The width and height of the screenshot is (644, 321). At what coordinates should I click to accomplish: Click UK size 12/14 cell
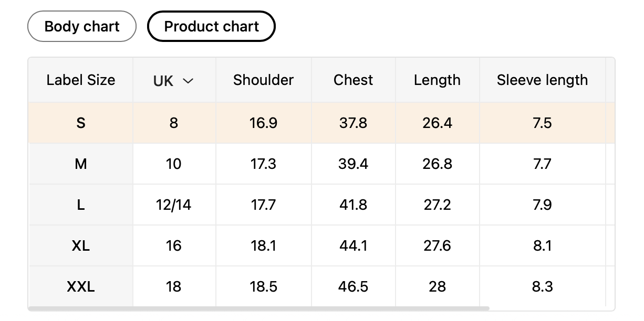coord(173,205)
